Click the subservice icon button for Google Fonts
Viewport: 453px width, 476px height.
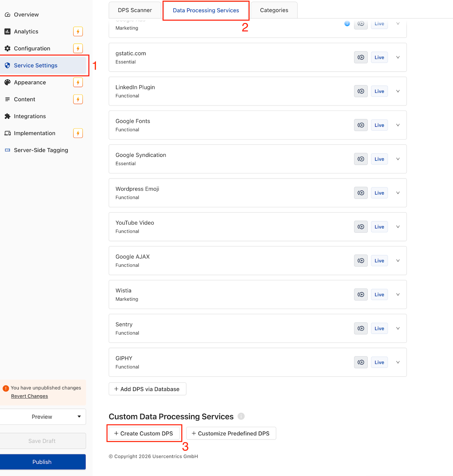361,125
